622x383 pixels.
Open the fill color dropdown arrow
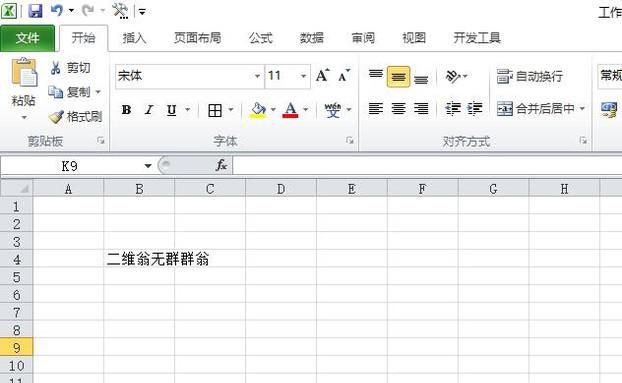(x=273, y=109)
